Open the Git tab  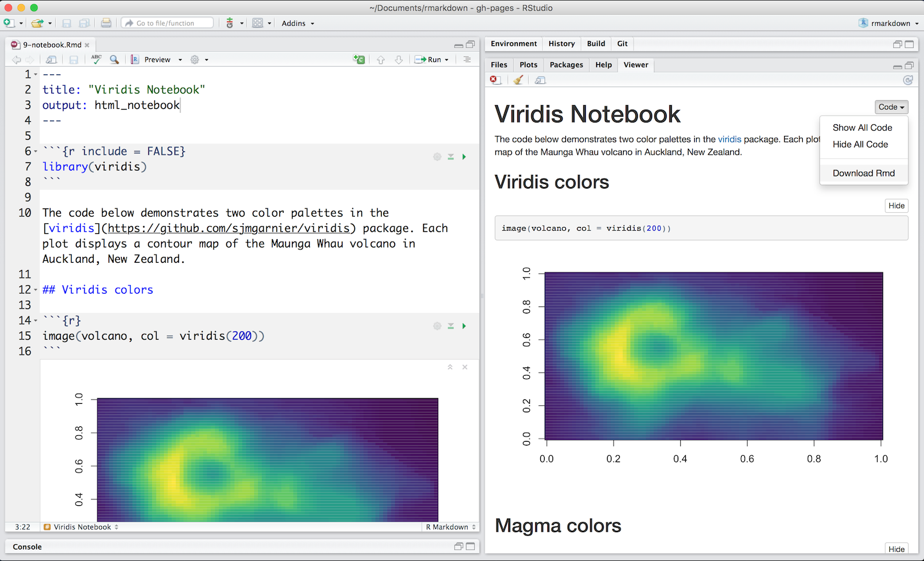pyautogui.click(x=622, y=44)
